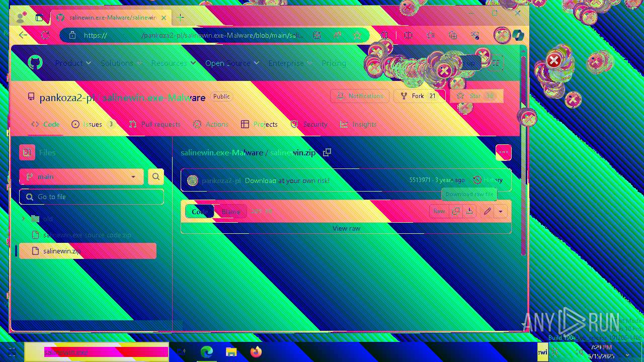This screenshot has width=644, height=362.
Task: Collapse the file tree panel icon
Action: pos(27,152)
